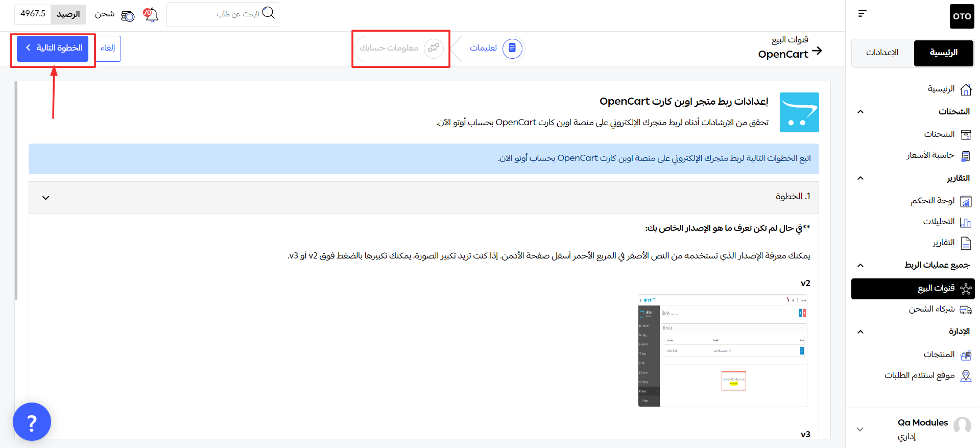Select قنوات البيع menu item

913,289
